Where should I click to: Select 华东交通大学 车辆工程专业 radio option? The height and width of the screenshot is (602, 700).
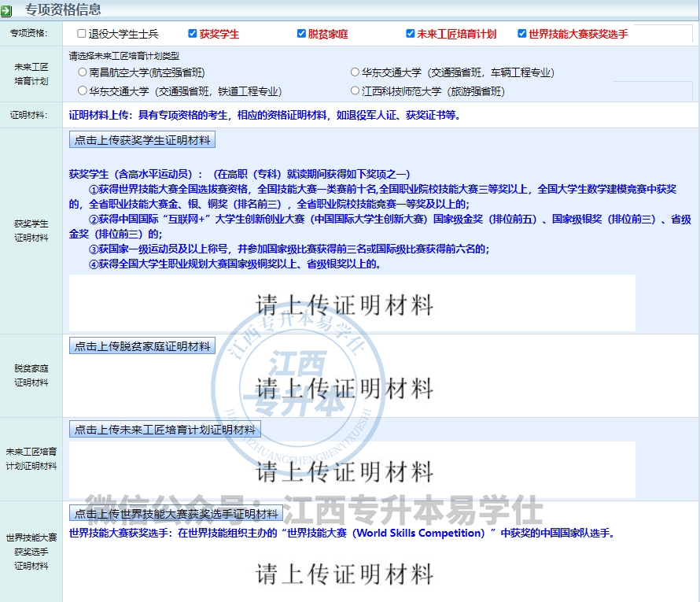[x=355, y=72]
